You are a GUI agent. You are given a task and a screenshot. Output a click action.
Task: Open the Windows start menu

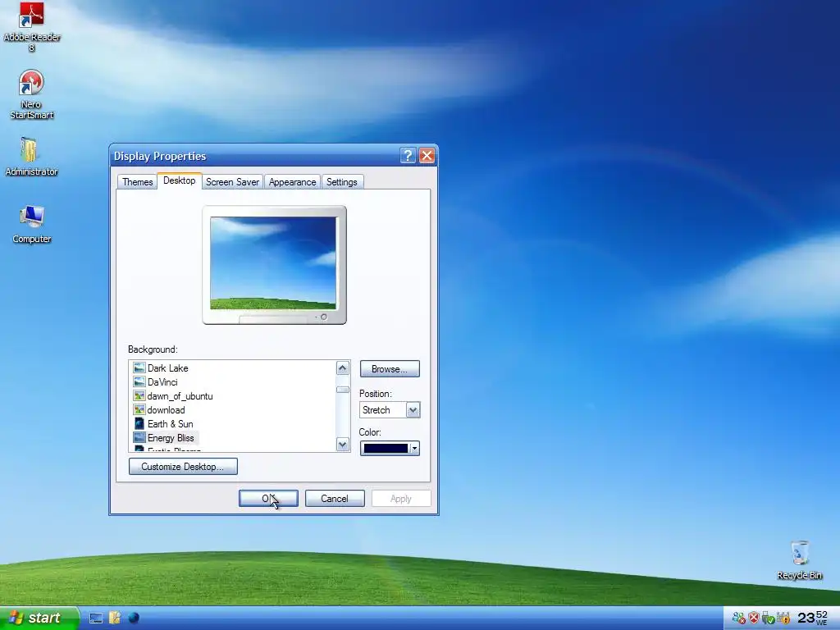tap(39, 619)
